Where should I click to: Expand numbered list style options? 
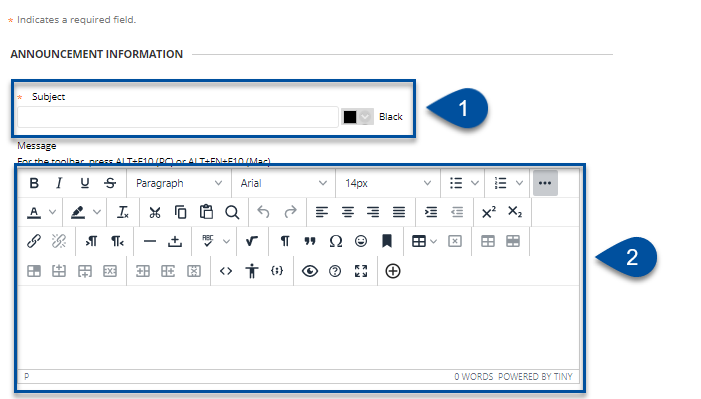519,183
